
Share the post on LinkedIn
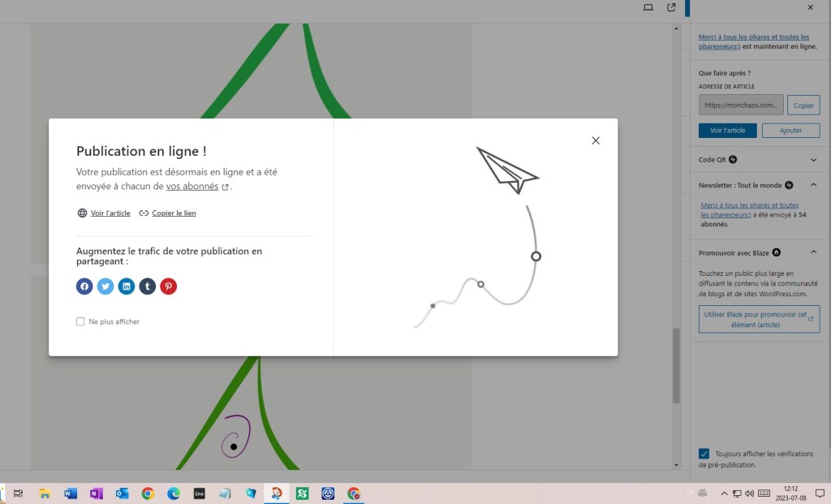coord(127,286)
